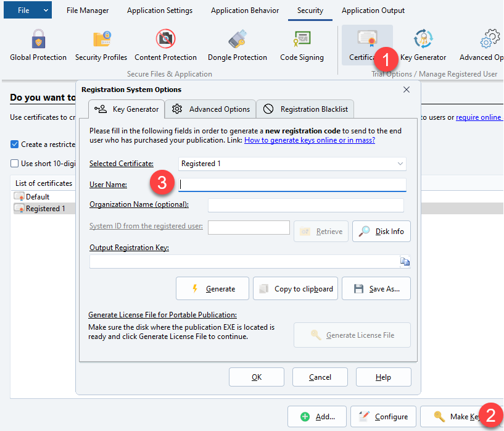This screenshot has width=504, height=431.
Task: Open the Application Behavior ribbon tab
Action: [x=244, y=10]
